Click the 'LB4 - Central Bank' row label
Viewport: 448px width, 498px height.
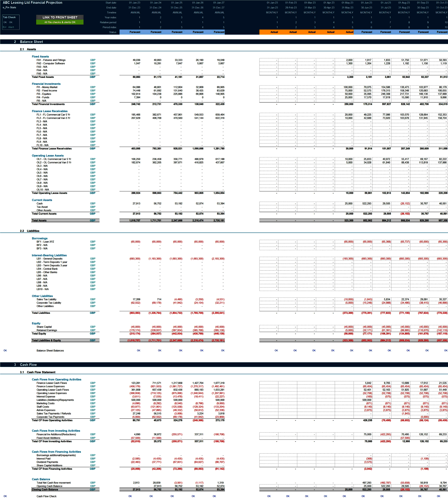coord(47,269)
